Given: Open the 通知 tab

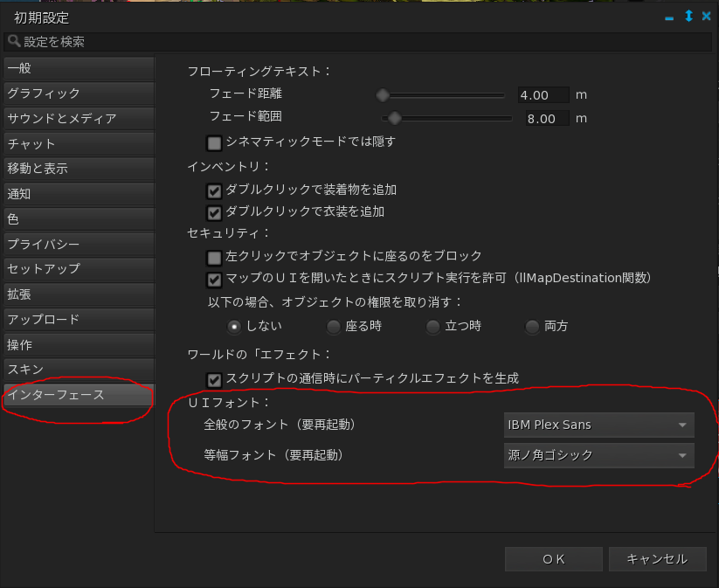Looking at the screenshot, I should 79,194.
